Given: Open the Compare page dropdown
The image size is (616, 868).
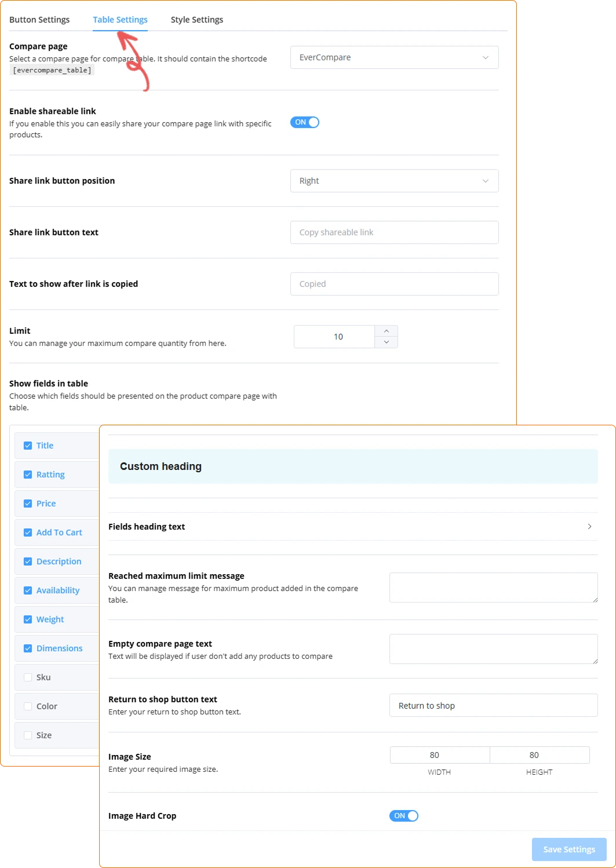Looking at the screenshot, I should coord(394,57).
